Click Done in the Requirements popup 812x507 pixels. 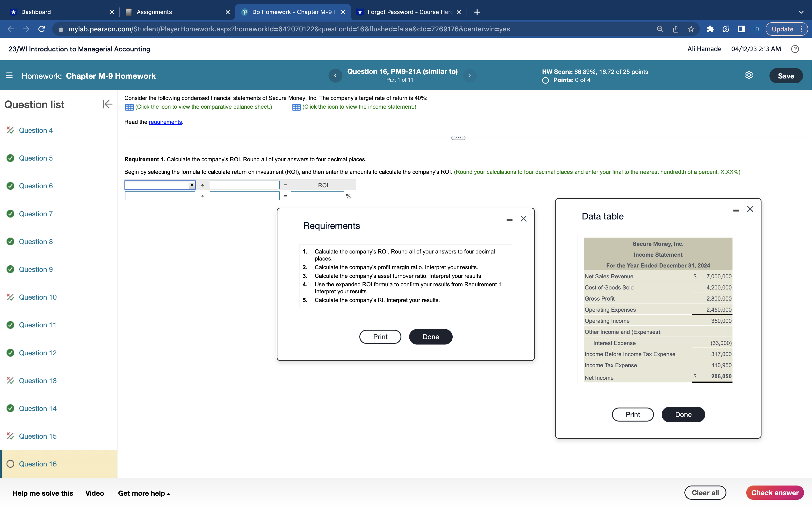(x=430, y=337)
